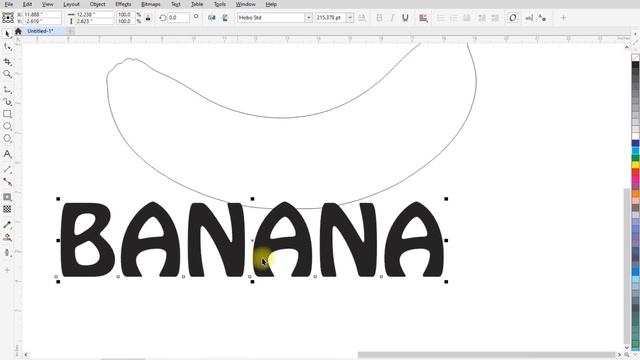Click the Mirror Horizontally icon

pyautogui.click(x=211, y=18)
